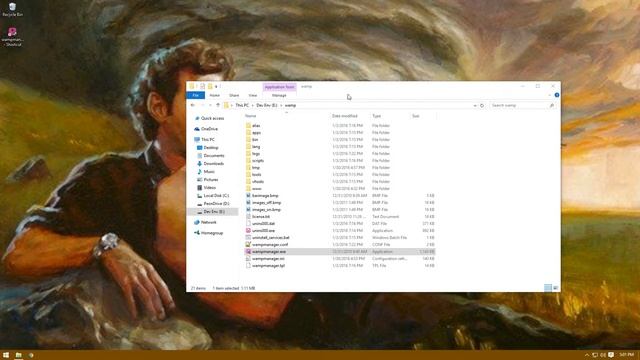This screenshot has width=640, height=360.
Task: Select the images_off.bmp file icon
Action: pyautogui.click(x=248, y=203)
